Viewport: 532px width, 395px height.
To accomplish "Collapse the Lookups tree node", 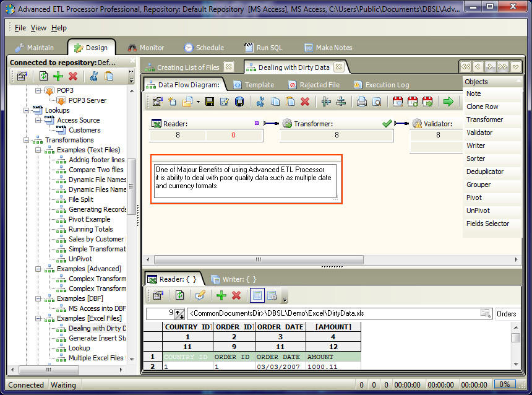I will click(x=26, y=110).
